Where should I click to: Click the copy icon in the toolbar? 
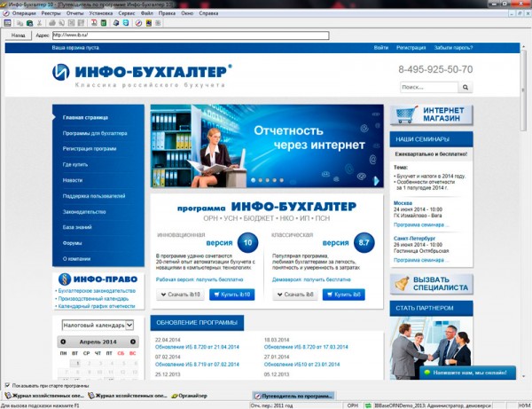(20, 23)
